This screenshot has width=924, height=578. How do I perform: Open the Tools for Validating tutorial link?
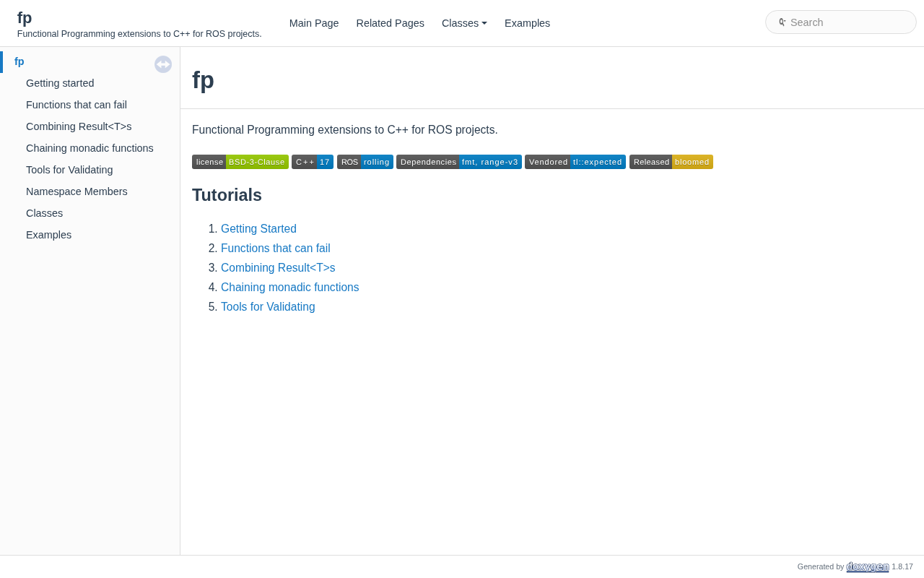pyautogui.click(x=268, y=307)
